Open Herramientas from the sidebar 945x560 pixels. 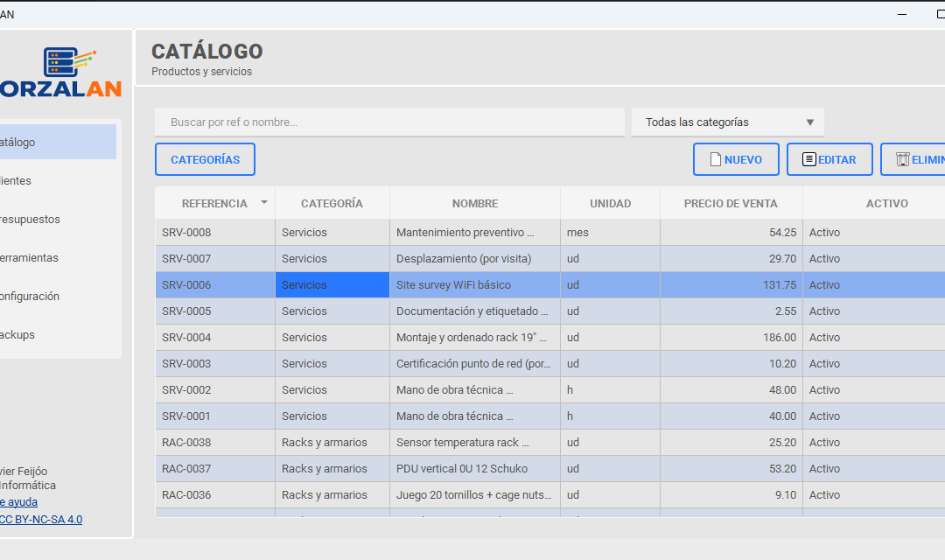pos(29,257)
